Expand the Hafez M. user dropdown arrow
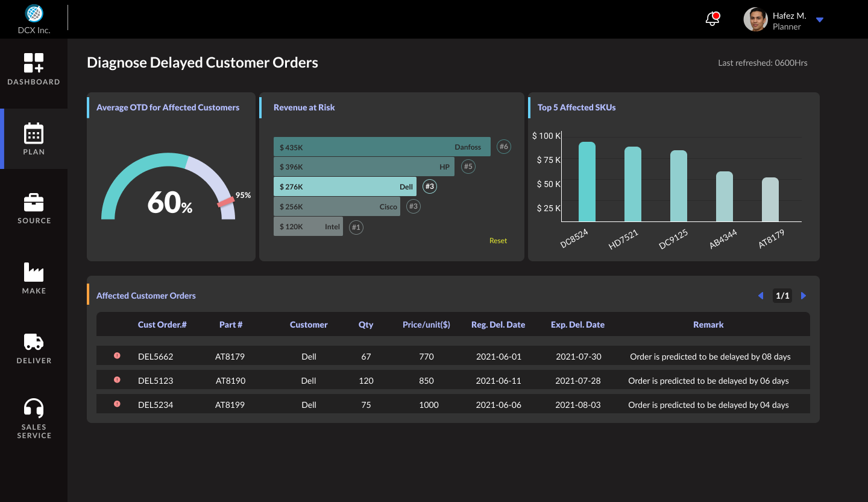 819,20
